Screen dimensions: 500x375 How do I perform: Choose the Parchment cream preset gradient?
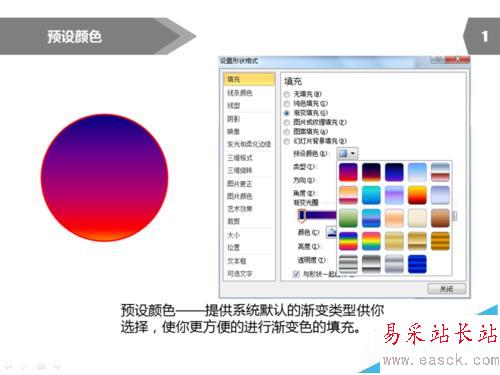tap(417, 218)
